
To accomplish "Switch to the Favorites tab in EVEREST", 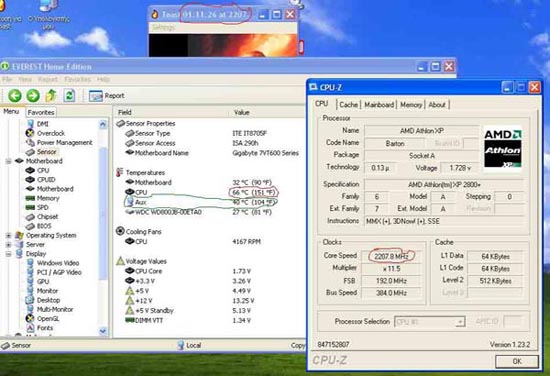I will [x=41, y=112].
